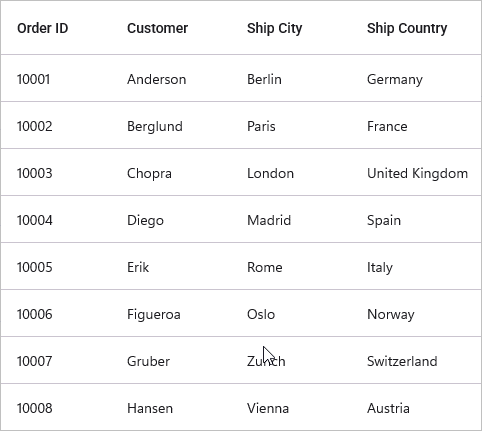Viewport: 482px width, 431px height.
Task: Select the Ship Country column header
Action: (x=407, y=29)
